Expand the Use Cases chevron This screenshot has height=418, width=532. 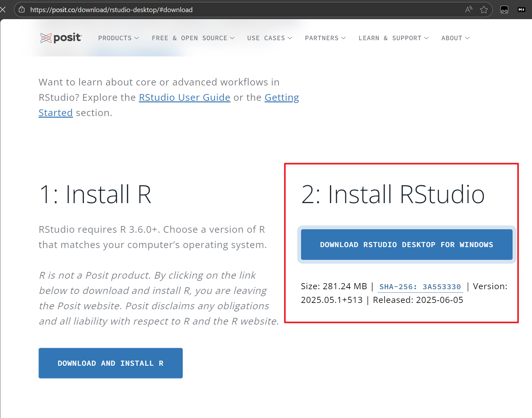290,38
